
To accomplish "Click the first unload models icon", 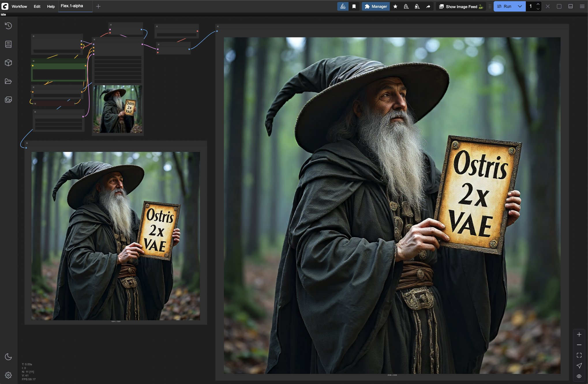I will point(406,6).
